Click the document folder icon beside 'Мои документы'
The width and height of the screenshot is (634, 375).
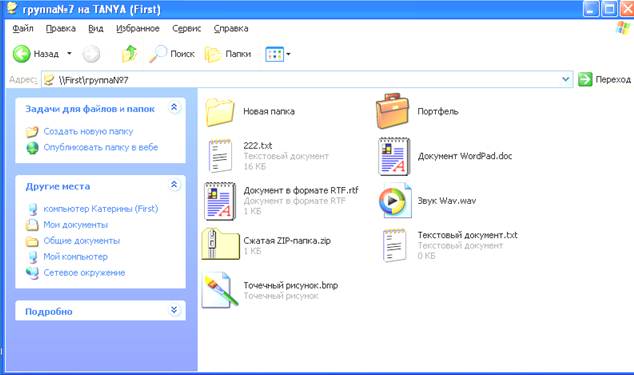32,225
